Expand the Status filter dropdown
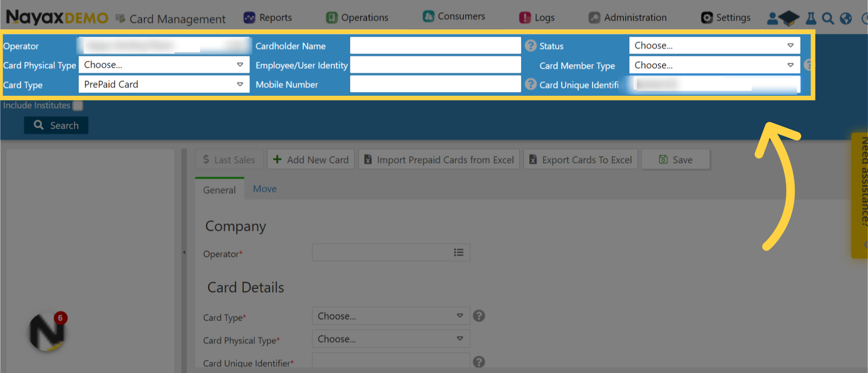 tap(714, 46)
